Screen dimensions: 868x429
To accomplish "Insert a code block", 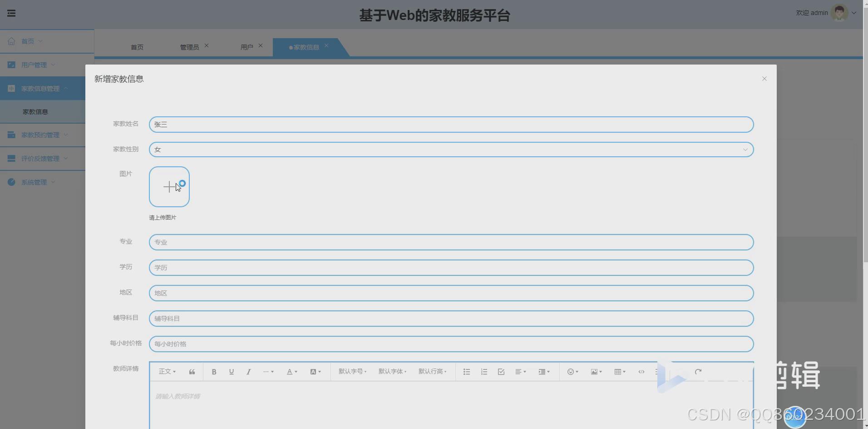I will click(x=641, y=372).
